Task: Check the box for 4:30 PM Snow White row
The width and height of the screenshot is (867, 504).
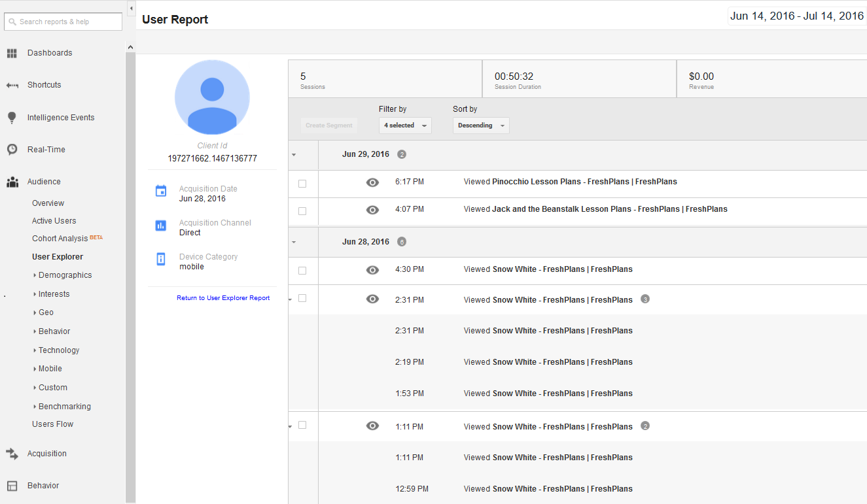Action: coord(302,271)
